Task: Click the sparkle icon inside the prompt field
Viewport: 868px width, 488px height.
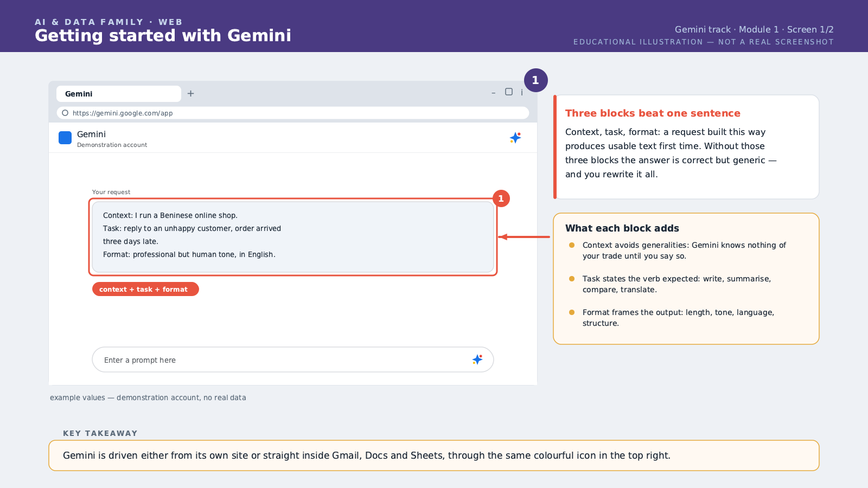Action: click(x=477, y=359)
